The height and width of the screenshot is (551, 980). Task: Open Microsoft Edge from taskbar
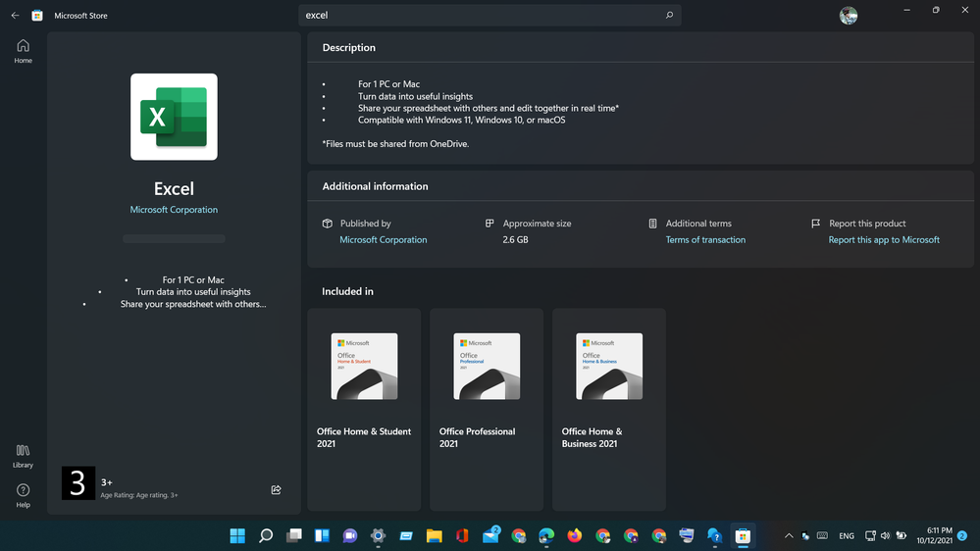click(x=546, y=535)
